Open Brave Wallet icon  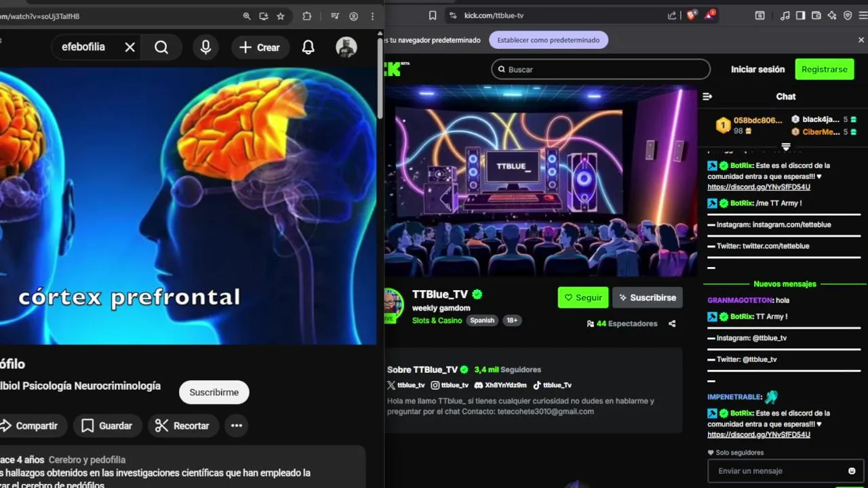coord(816,16)
